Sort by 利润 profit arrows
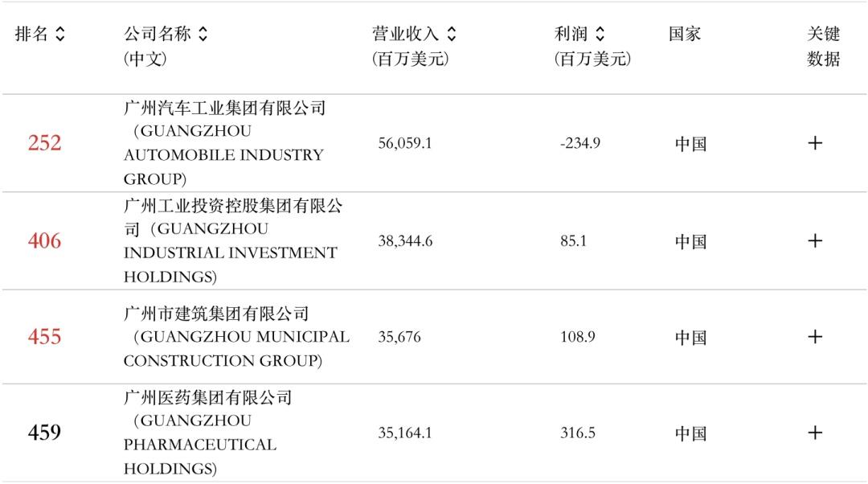 600,35
